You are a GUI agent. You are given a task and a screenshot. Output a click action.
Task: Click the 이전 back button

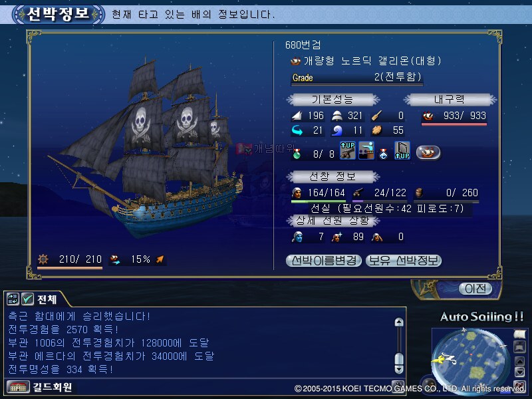click(x=475, y=289)
